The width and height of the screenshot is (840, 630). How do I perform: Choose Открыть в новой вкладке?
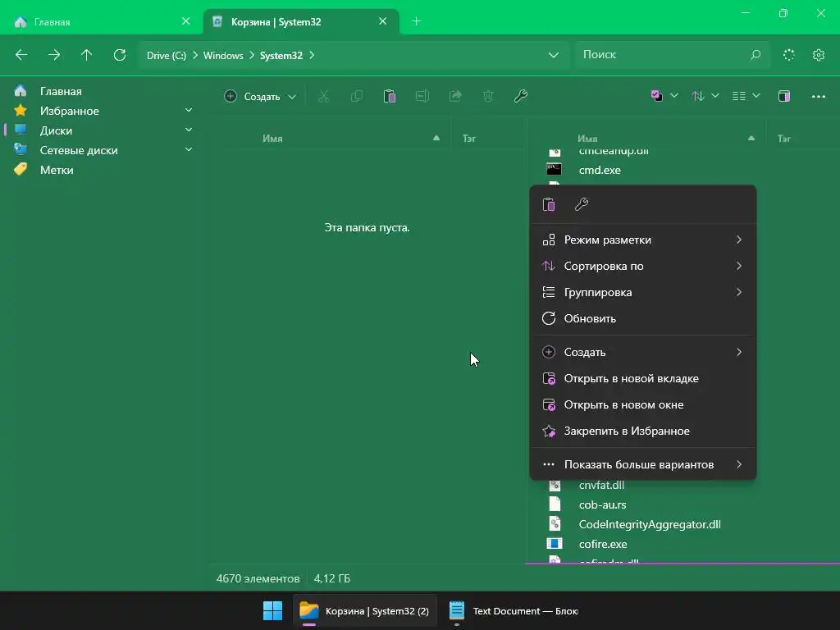(643, 379)
